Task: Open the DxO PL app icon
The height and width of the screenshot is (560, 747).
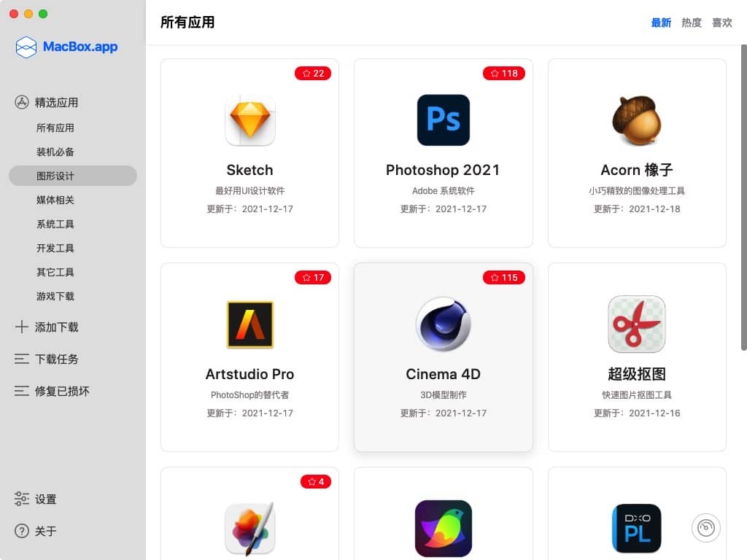Action: coord(636,529)
